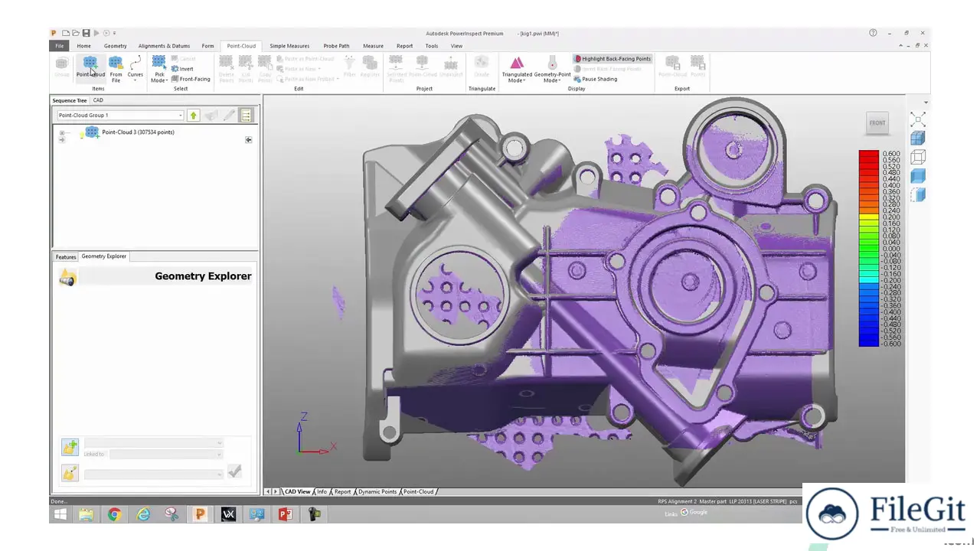This screenshot has height=551, width=980.
Task: Select the Sequence Tree panel tab
Action: (x=70, y=100)
